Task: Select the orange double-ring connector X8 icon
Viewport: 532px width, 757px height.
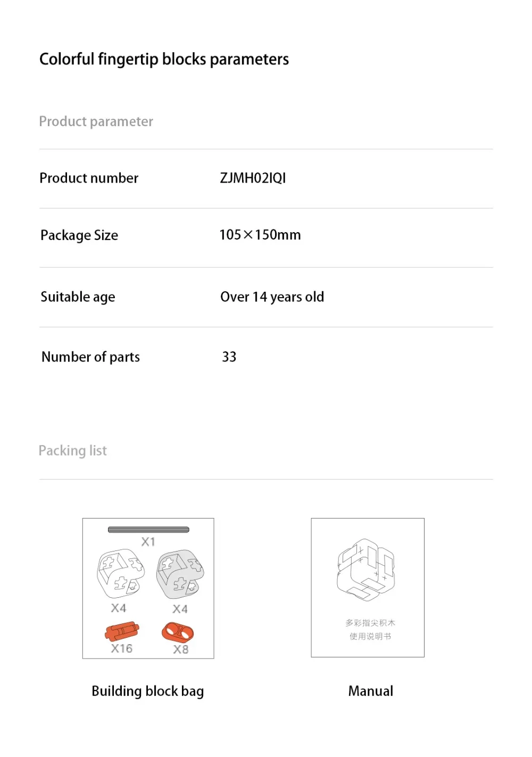Action: (x=178, y=633)
